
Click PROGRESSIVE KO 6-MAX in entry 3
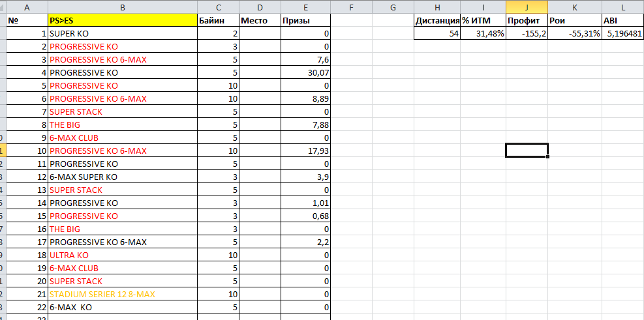[123, 60]
